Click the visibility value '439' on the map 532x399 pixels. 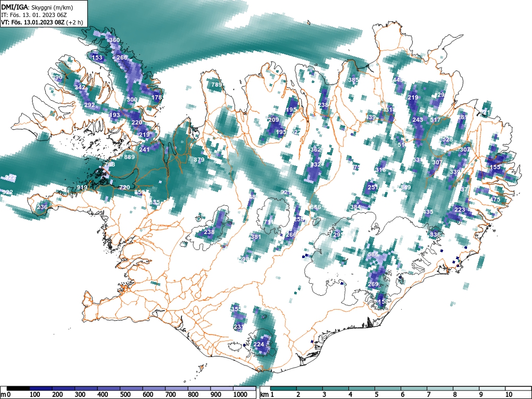[x=370, y=118]
